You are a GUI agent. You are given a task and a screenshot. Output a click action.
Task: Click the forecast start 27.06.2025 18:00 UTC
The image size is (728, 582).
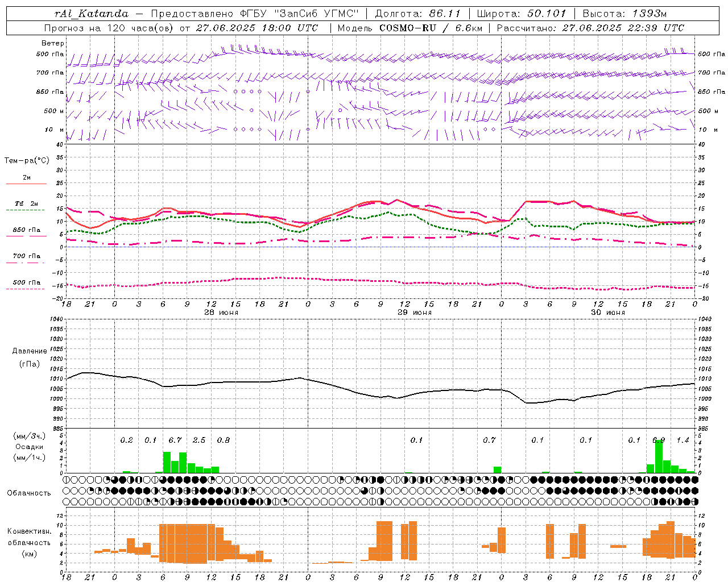tap(257, 28)
